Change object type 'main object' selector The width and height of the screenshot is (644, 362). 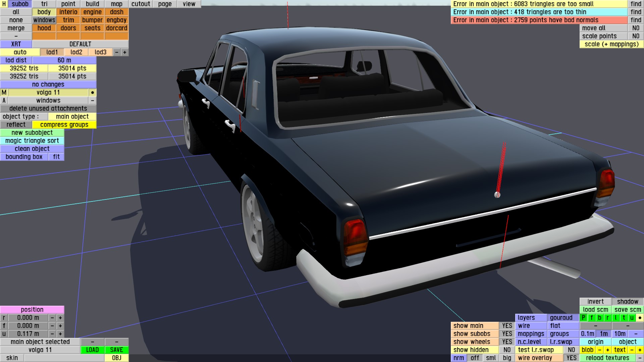coord(72,117)
